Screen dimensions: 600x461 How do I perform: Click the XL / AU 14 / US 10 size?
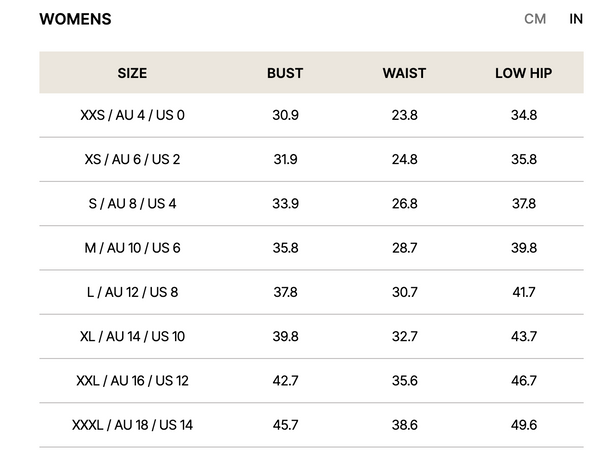(132, 337)
